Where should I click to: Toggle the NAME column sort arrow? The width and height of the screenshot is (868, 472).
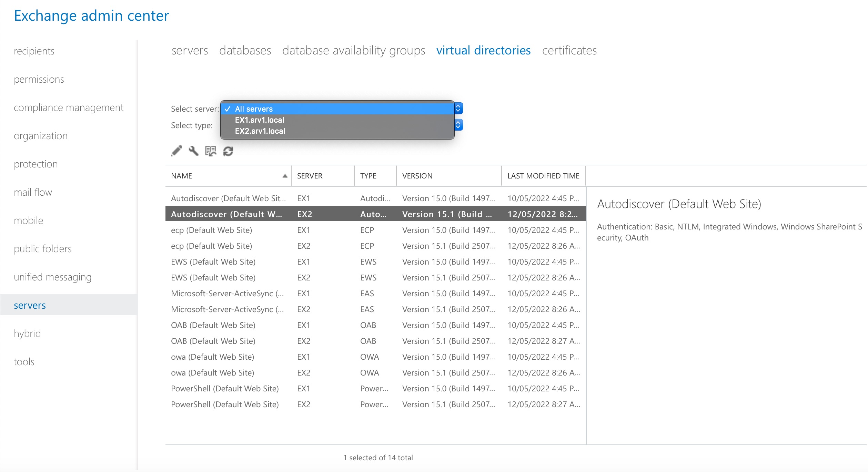(x=285, y=176)
